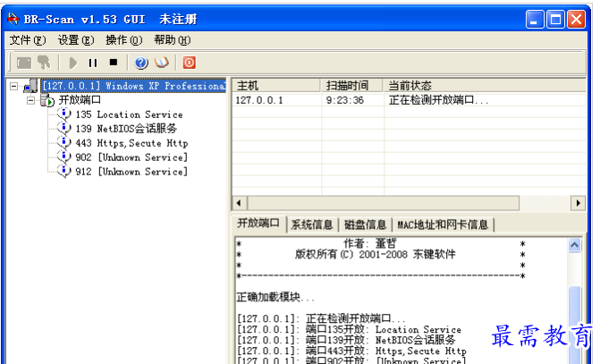
Task: Click scan time 9:23:36 cell
Action: (345, 100)
